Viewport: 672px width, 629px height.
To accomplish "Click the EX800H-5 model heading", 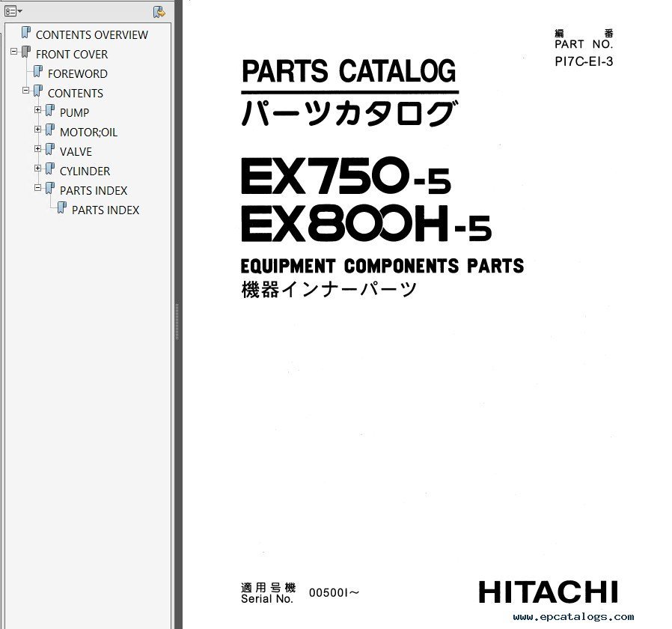I will click(x=366, y=223).
